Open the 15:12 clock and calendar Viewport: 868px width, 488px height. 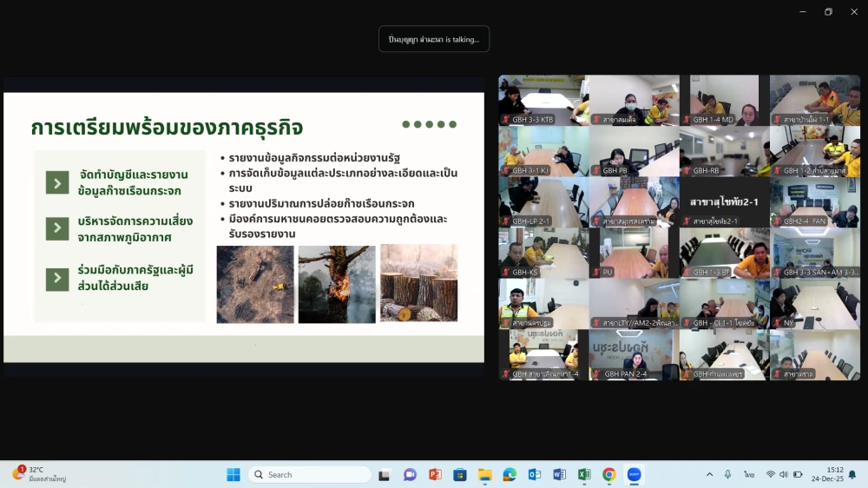click(x=827, y=474)
